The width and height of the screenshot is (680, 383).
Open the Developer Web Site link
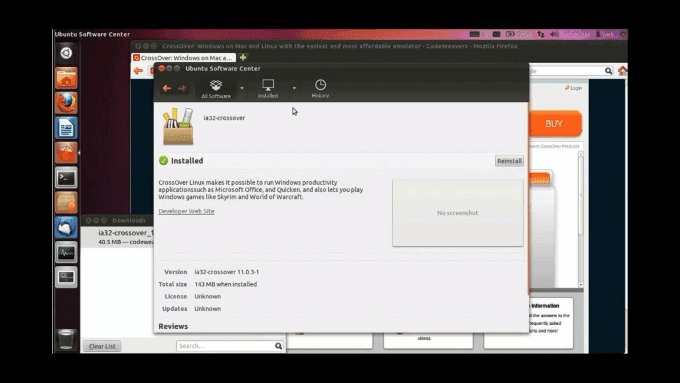coord(186,211)
